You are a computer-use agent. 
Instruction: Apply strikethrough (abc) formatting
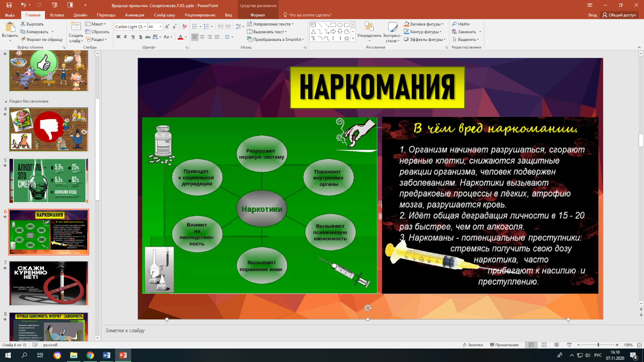click(x=148, y=37)
